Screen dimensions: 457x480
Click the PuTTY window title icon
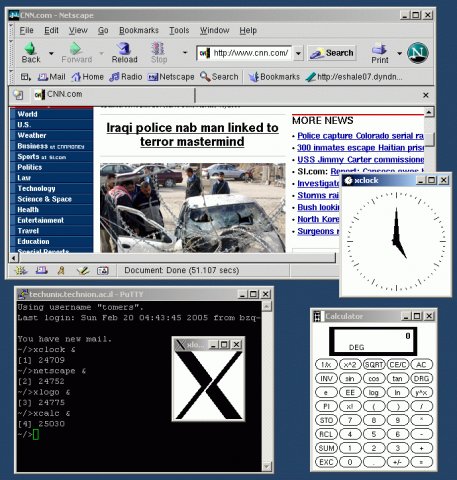pos(23,294)
